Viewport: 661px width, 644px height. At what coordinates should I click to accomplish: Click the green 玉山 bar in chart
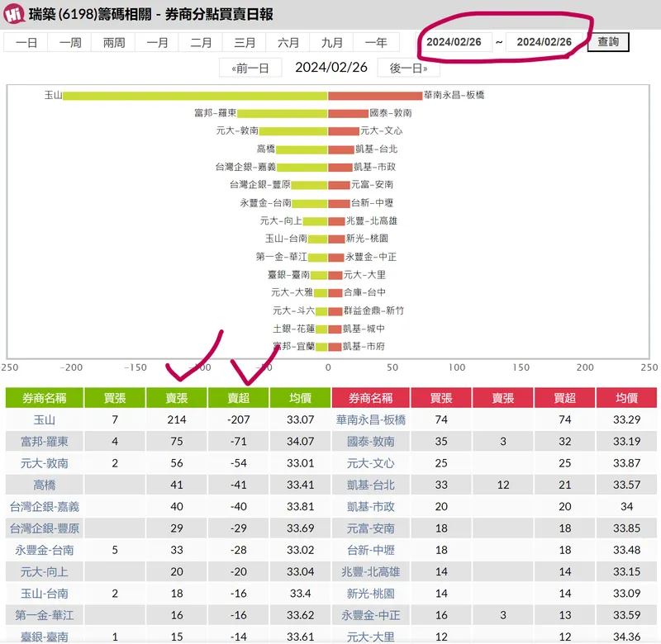pyautogui.click(x=195, y=96)
